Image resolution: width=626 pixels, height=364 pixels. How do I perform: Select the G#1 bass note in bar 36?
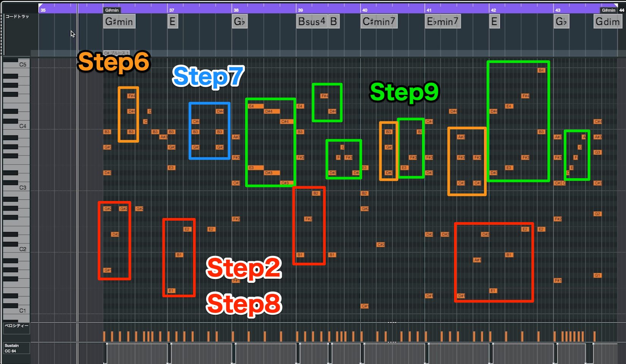coord(107,270)
